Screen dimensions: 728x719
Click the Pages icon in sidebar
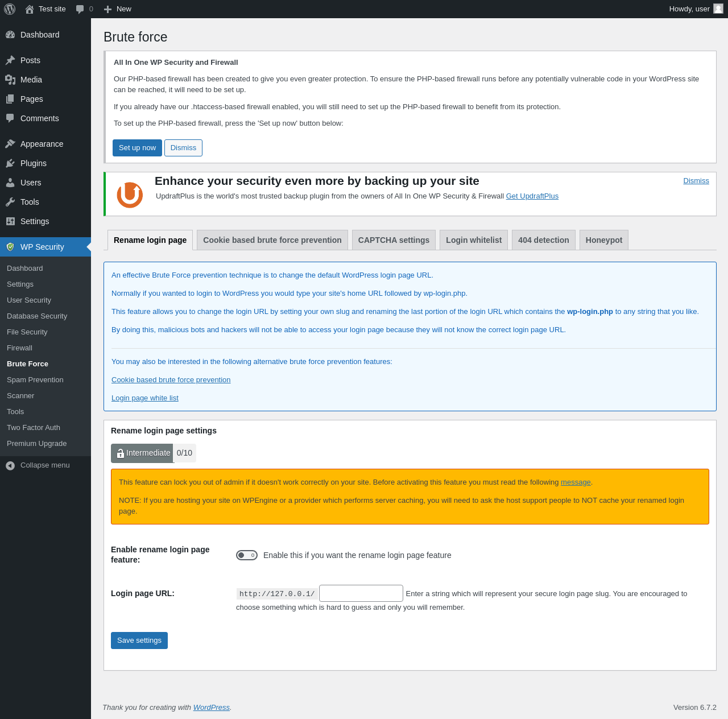click(10, 99)
